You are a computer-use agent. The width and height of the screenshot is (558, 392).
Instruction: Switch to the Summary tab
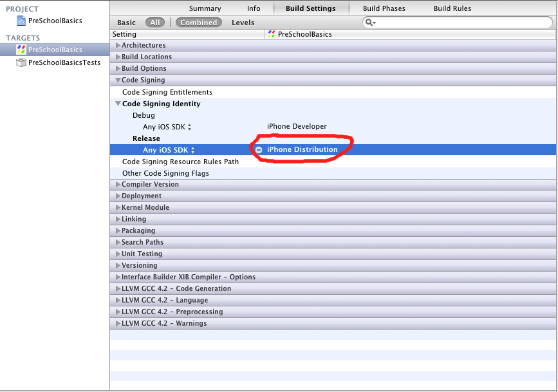[205, 8]
